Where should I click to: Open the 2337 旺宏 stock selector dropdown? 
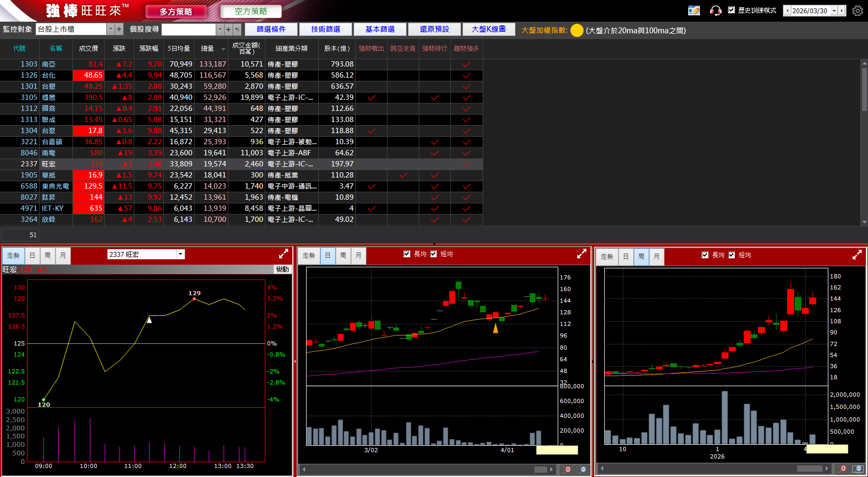[181, 254]
